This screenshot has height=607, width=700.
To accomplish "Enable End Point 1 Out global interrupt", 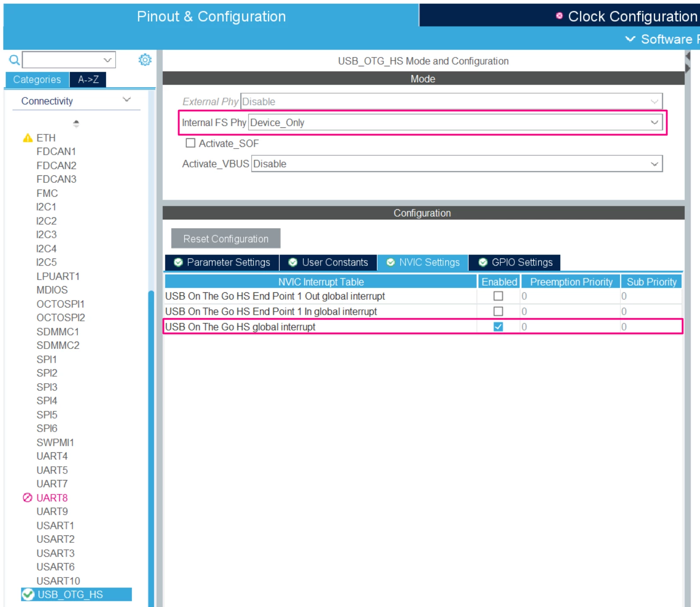I will tap(498, 296).
